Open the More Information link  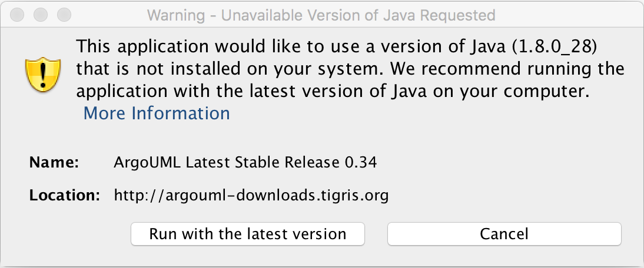[x=157, y=113]
